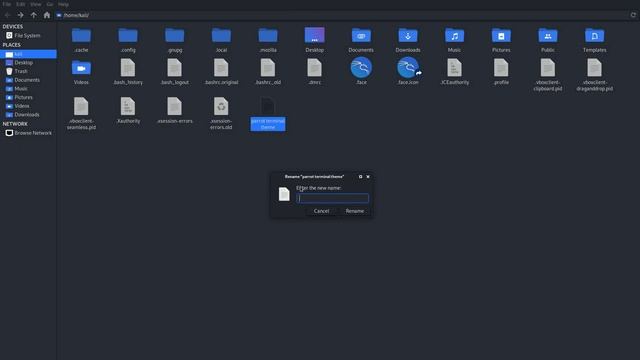Click the maximize icon in the Rename dialog title

pos(360,177)
